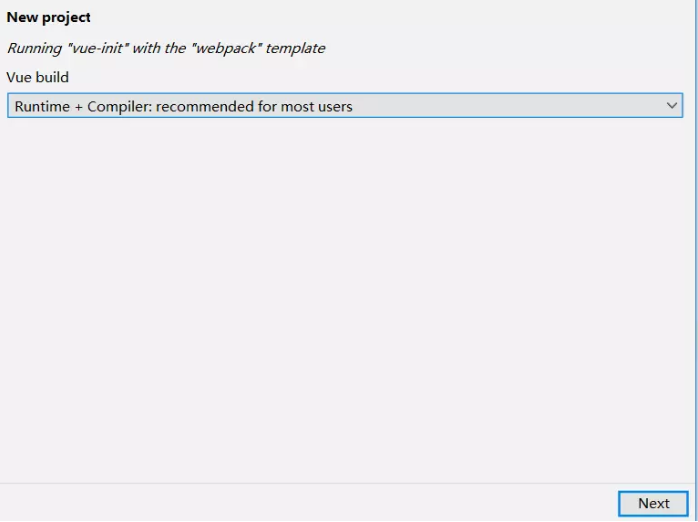Click the word "Runtime" in the combo box
The image size is (698, 522).
point(42,107)
